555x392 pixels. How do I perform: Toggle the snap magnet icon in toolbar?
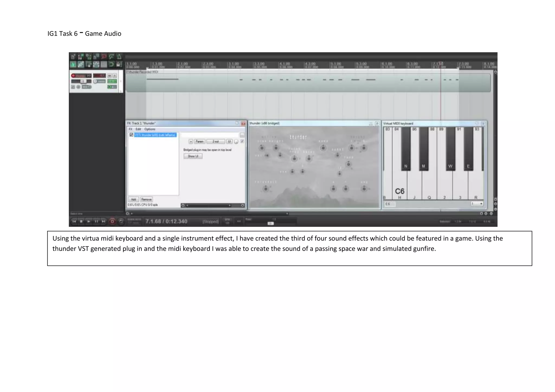tap(111, 64)
